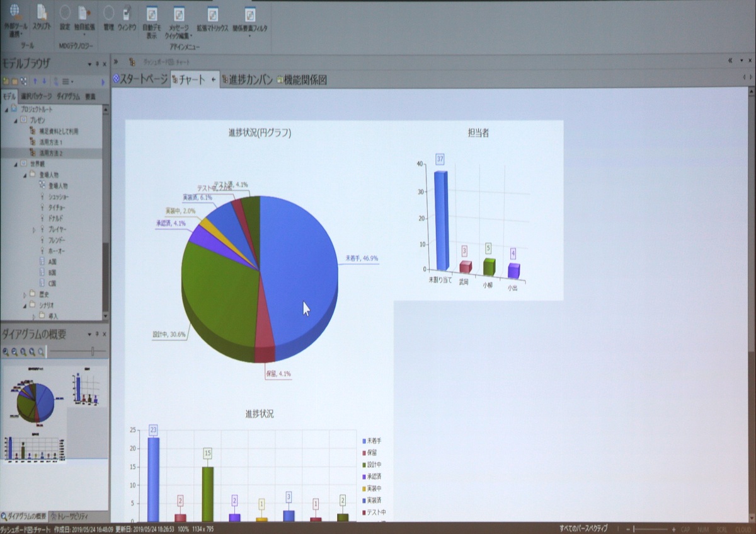Click the first zoom-in magnifier in ダイアグラムの概要

pos(6,352)
